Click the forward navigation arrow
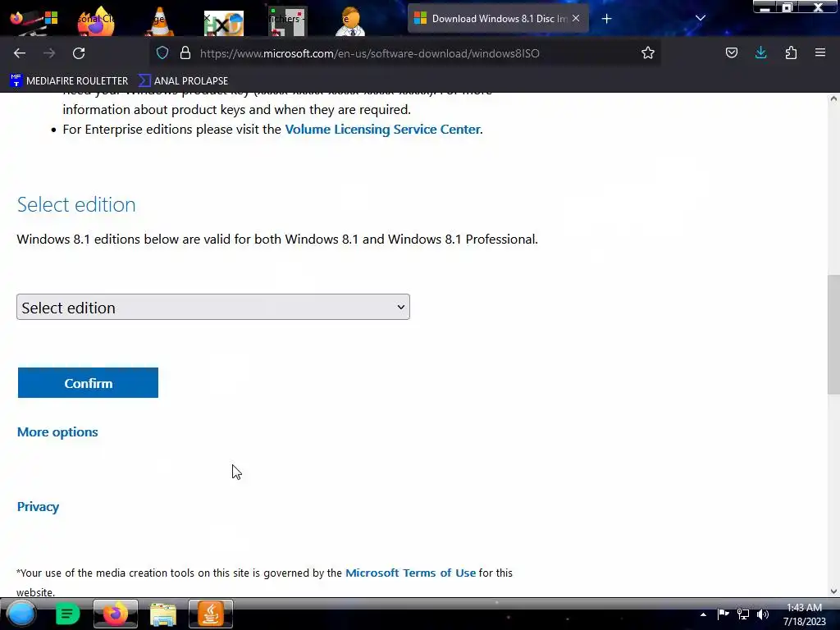This screenshot has width=840, height=630. 49,53
